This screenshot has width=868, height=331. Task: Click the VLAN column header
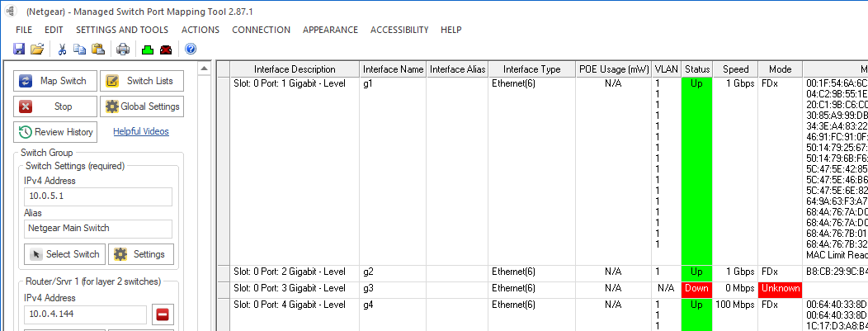click(666, 69)
